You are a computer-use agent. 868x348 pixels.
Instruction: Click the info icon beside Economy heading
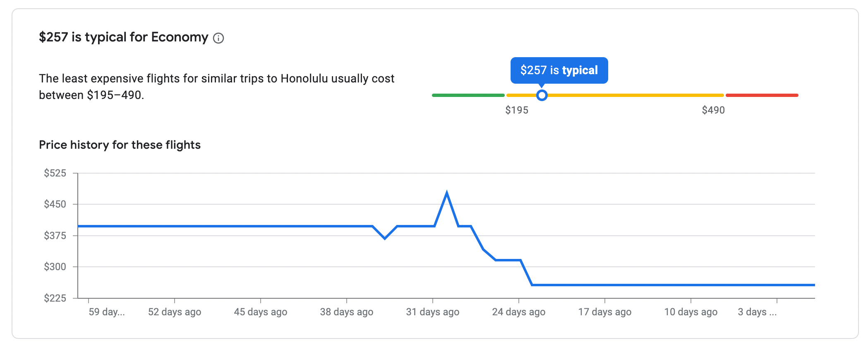pos(218,39)
